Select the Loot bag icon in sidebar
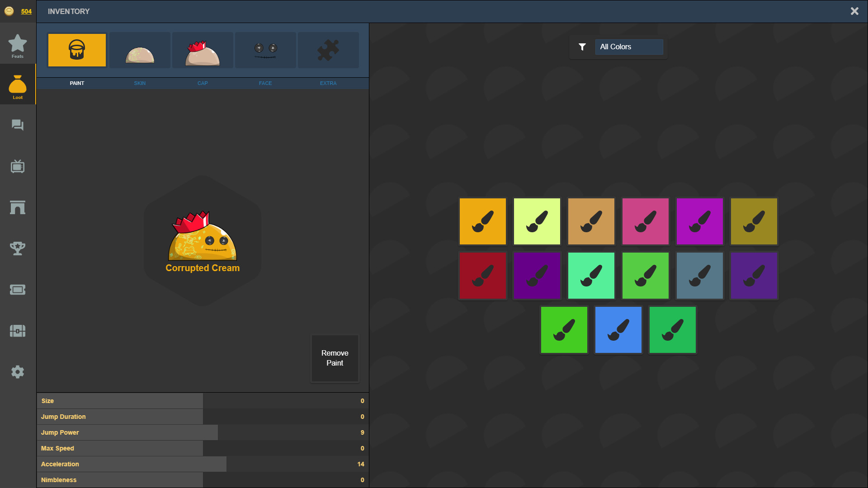The height and width of the screenshot is (488, 868). click(18, 84)
